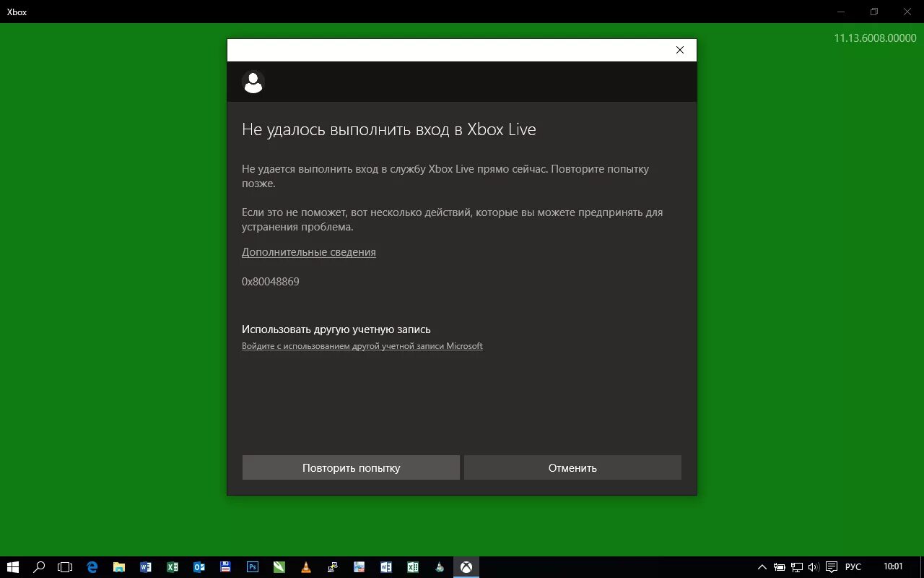Open the Windows Start menu
The width and height of the screenshot is (924, 578).
pos(13,567)
